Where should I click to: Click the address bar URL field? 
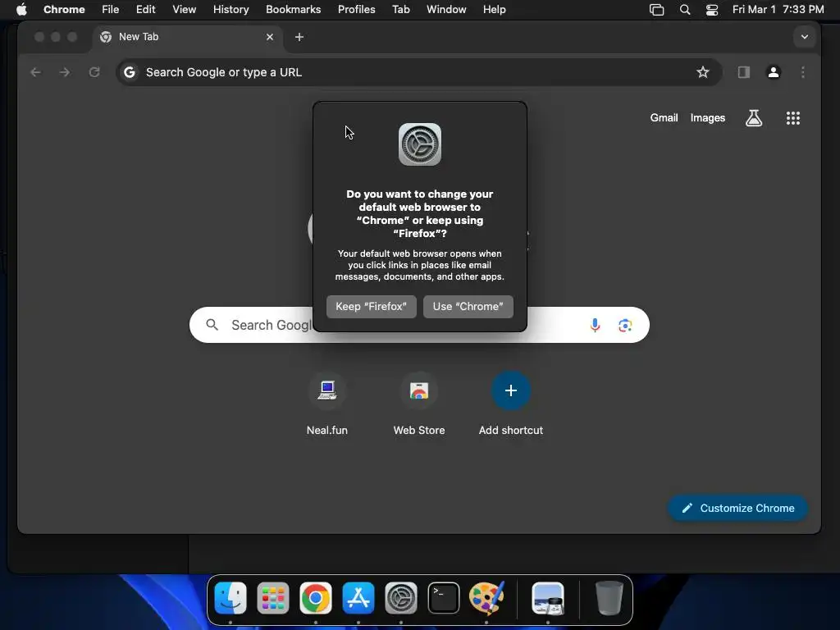point(419,72)
